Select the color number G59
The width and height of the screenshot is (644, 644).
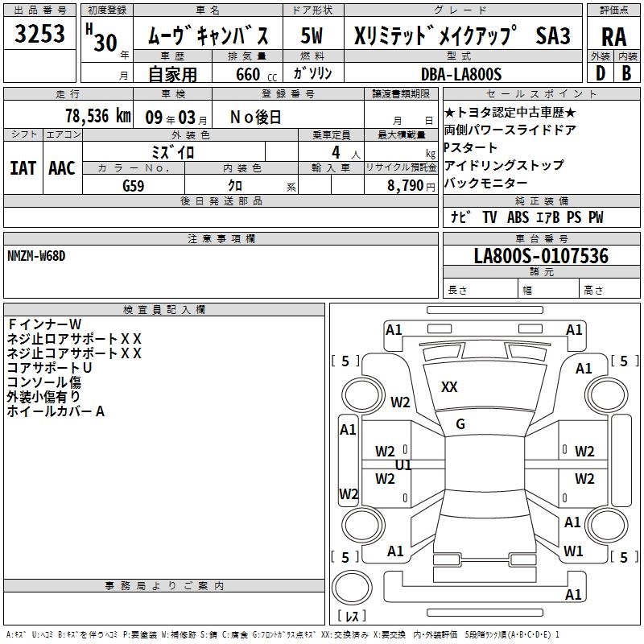tap(133, 186)
